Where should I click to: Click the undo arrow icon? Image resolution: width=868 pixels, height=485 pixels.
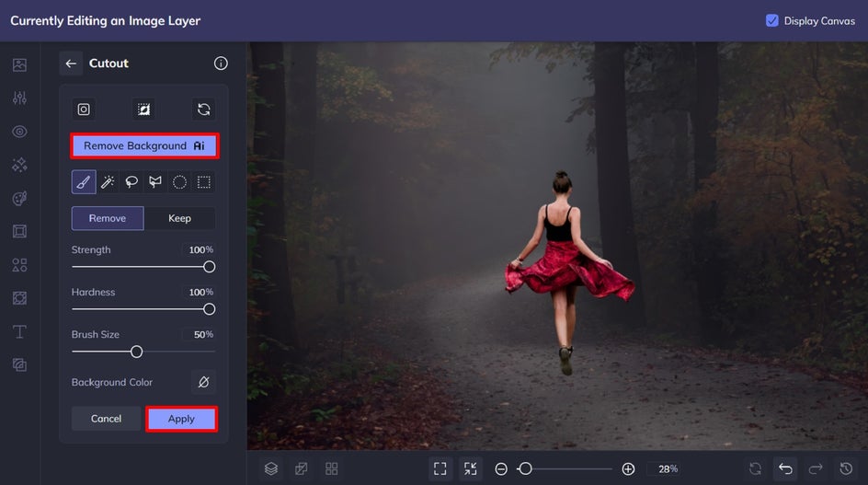coord(785,469)
